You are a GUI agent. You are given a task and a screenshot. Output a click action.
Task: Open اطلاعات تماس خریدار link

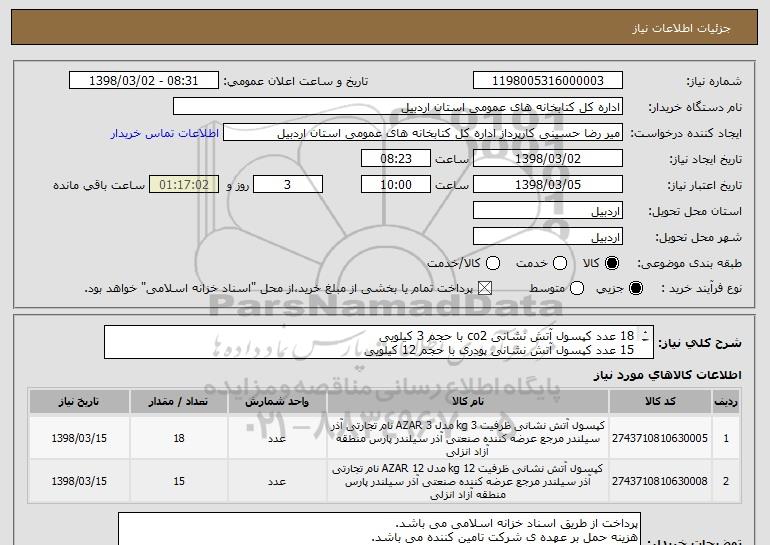click(165, 134)
